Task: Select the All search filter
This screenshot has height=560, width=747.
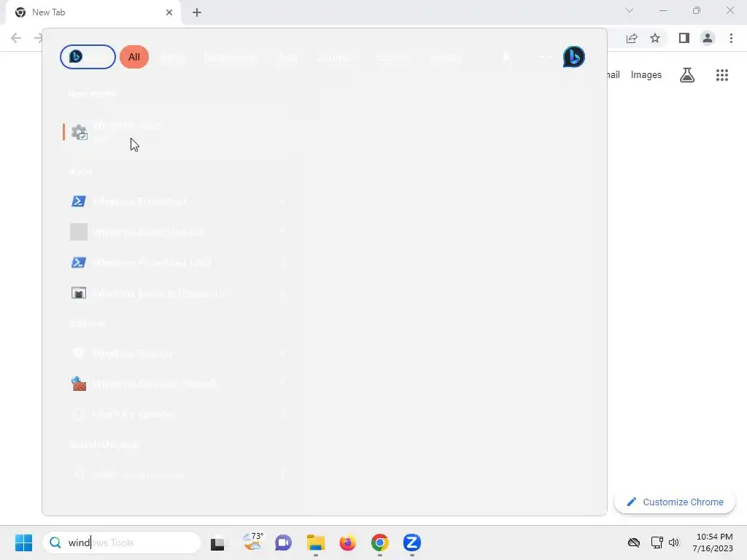Action: [x=134, y=57]
